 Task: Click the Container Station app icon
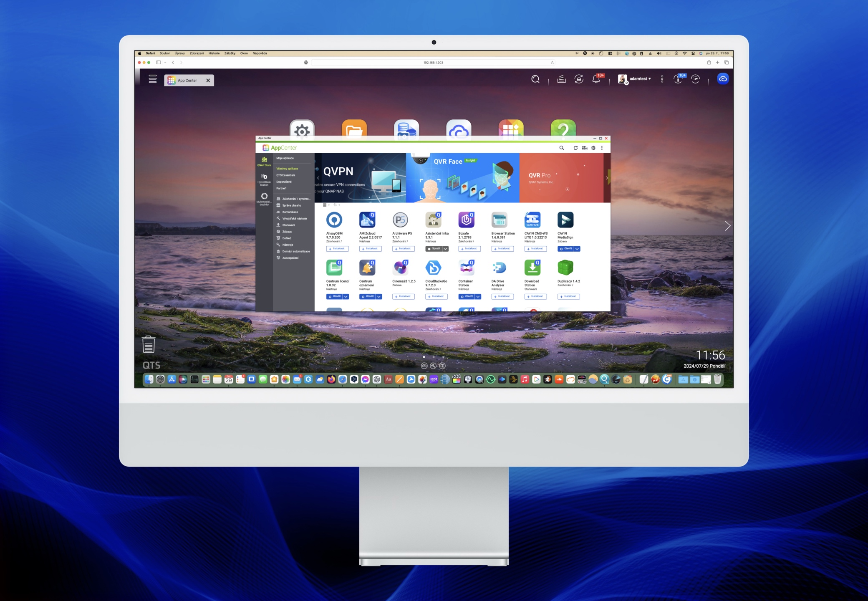467,268
